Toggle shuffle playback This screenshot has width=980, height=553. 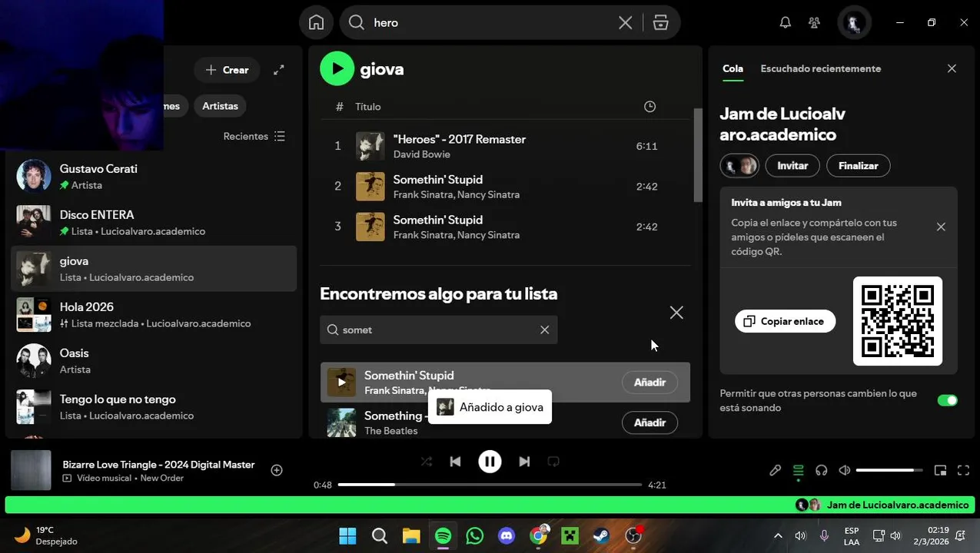[426, 462]
